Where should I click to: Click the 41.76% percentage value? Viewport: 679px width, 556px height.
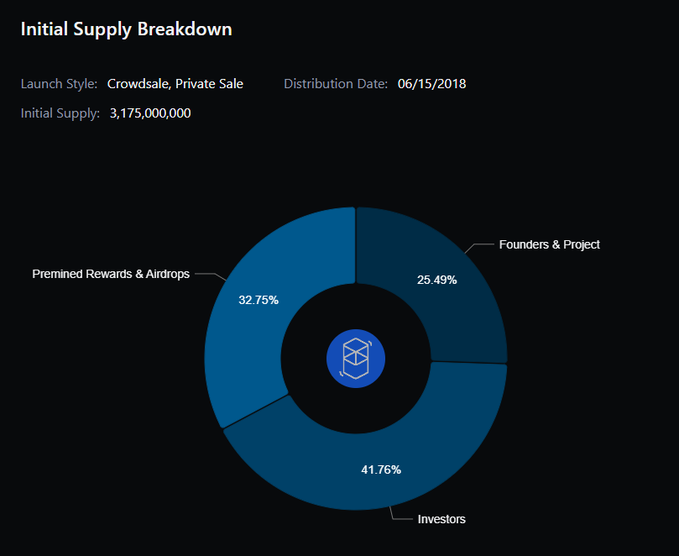point(380,469)
